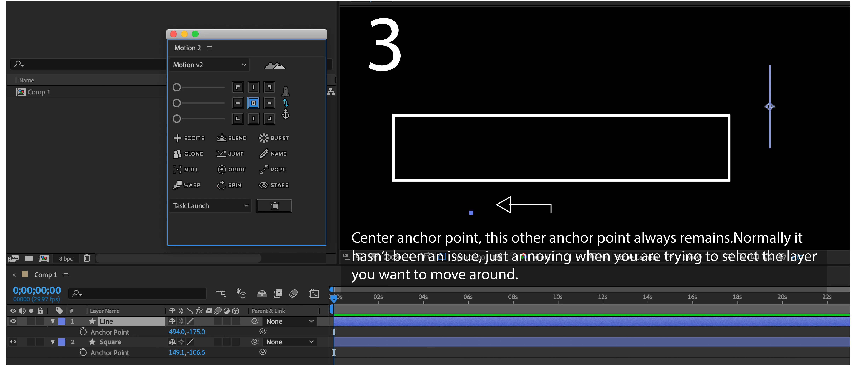Click the anchor icon in Motion panel

pyautogui.click(x=286, y=114)
